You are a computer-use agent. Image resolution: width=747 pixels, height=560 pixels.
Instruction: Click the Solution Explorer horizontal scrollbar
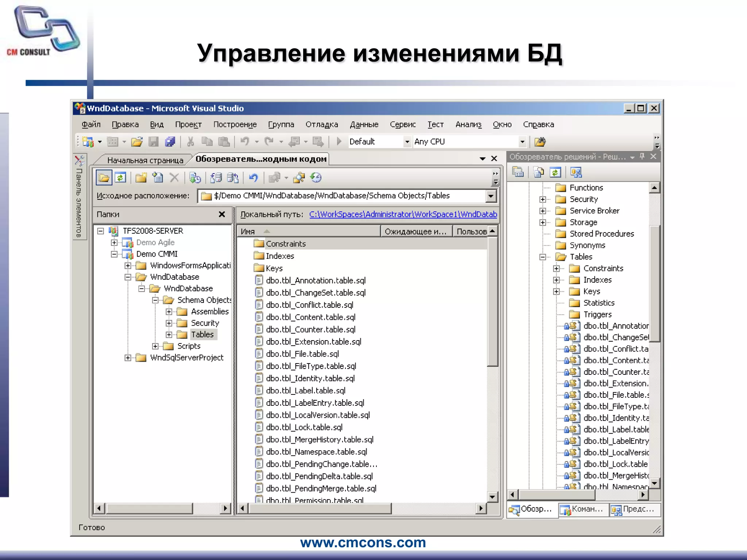coord(557,495)
